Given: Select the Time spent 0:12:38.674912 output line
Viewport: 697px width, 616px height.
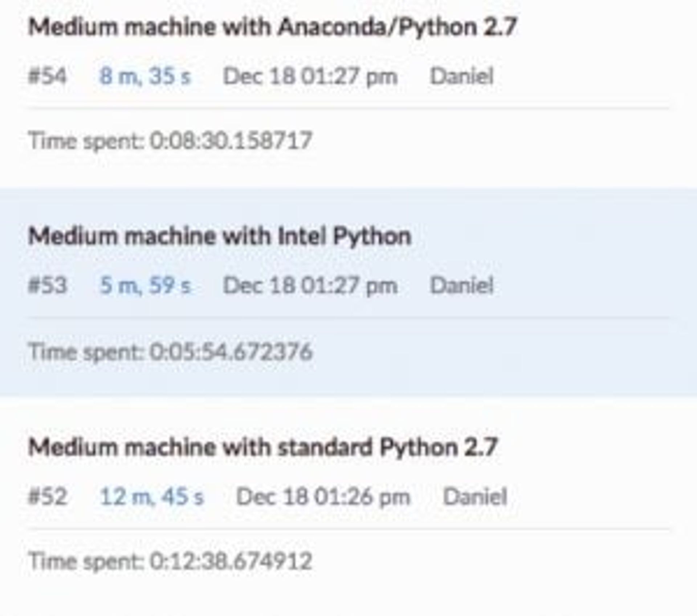Looking at the screenshot, I should [170, 560].
